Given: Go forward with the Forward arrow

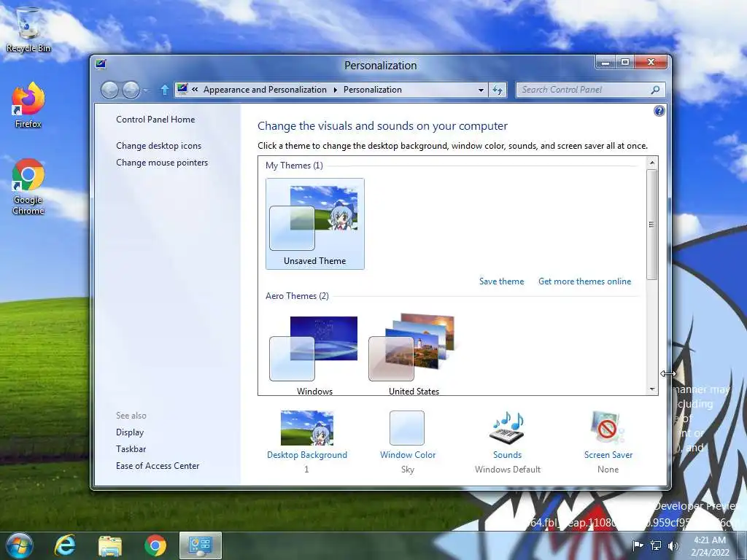Looking at the screenshot, I should tap(131, 90).
